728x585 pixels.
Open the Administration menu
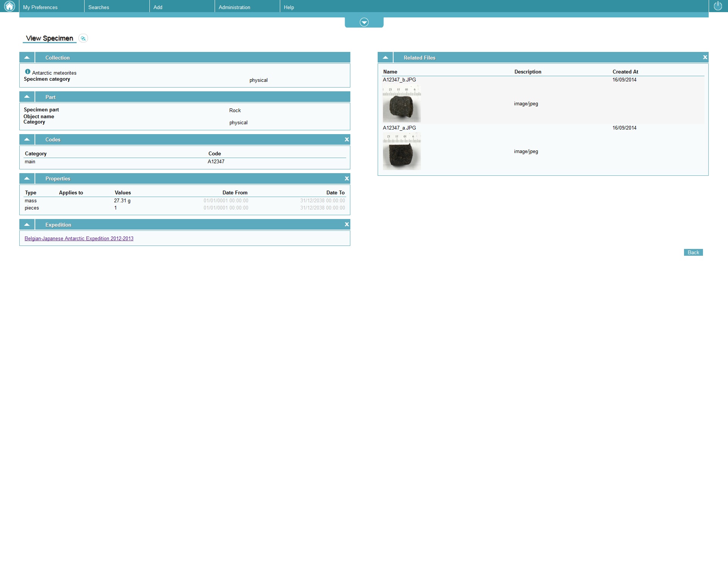(x=234, y=7)
